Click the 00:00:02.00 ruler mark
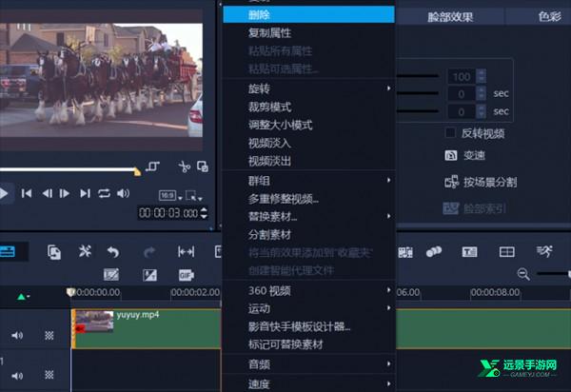Image resolution: width=571 pixels, height=392 pixels. click(195, 292)
